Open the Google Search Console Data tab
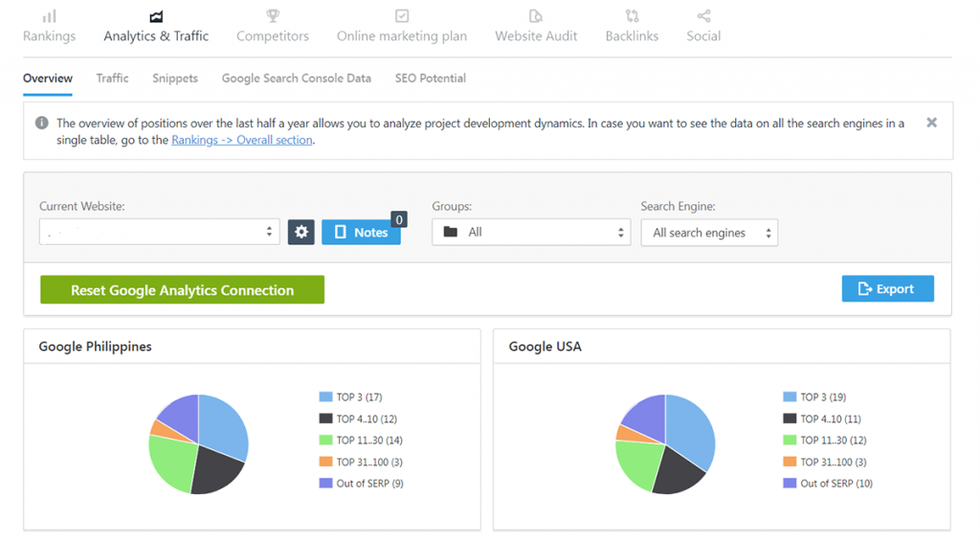 point(296,79)
